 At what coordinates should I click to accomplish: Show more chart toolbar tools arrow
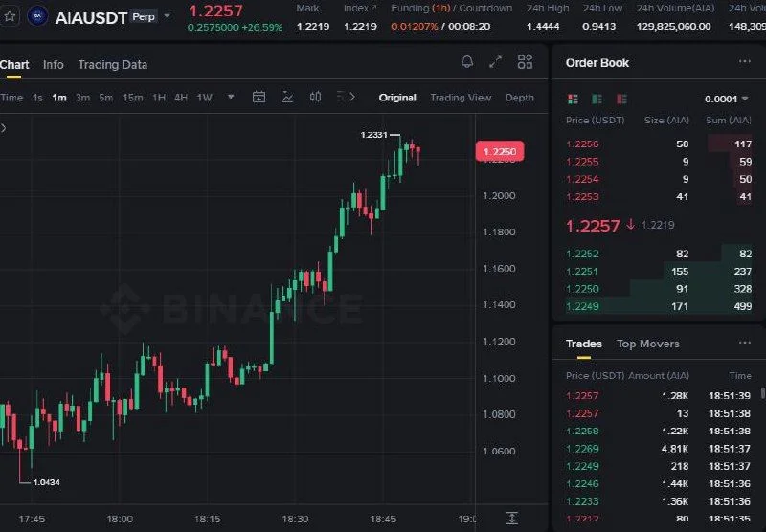(351, 98)
